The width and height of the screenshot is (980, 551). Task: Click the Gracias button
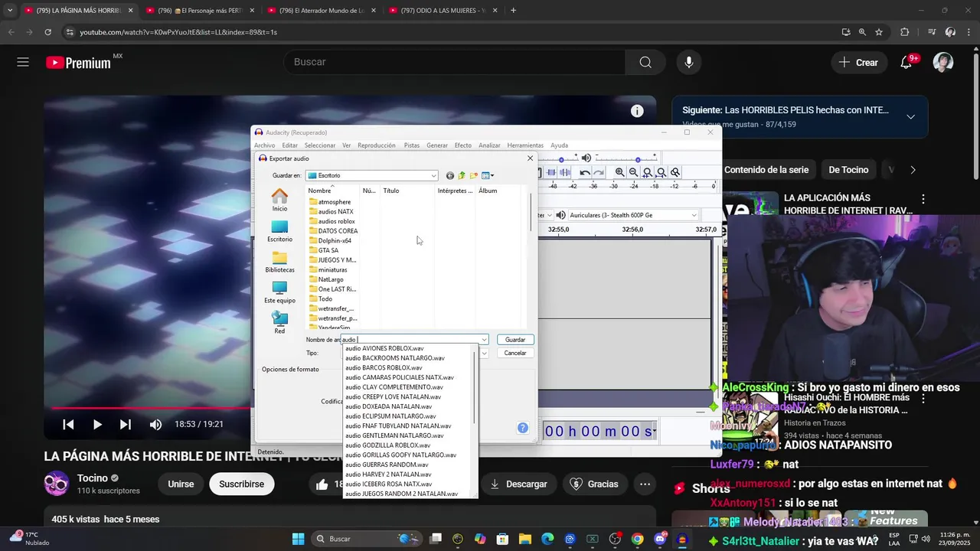595,484
